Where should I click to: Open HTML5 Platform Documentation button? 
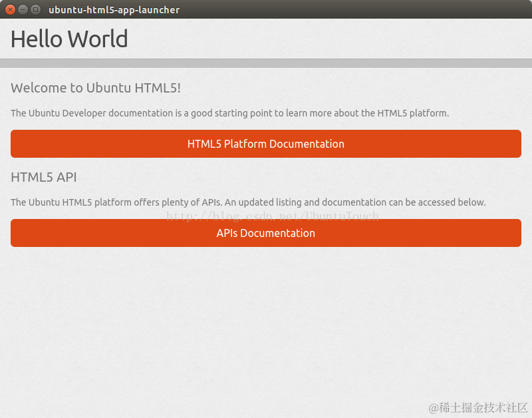point(265,144)
